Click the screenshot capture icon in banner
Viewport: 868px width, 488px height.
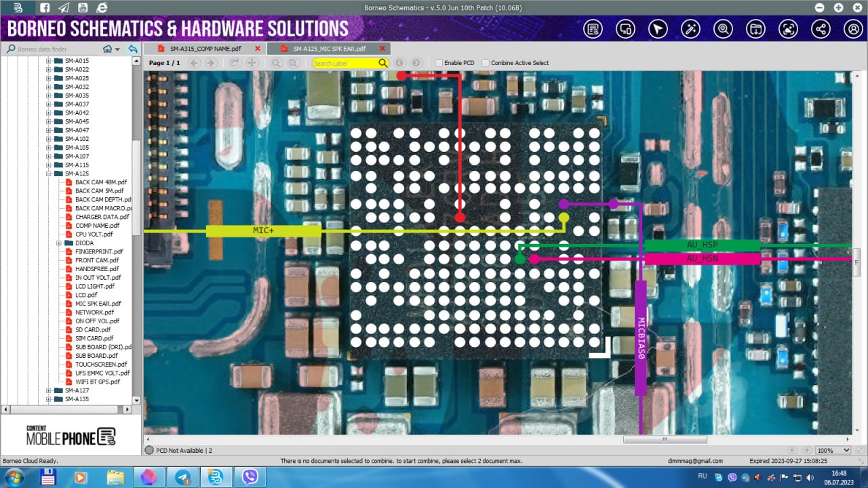click(x=788, y=29)
